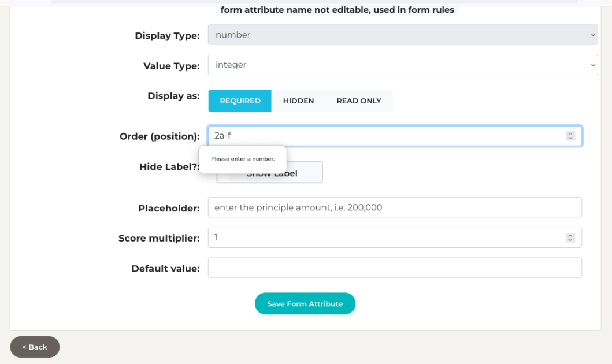Select the HIDDEN display option

tap(298, 101)
